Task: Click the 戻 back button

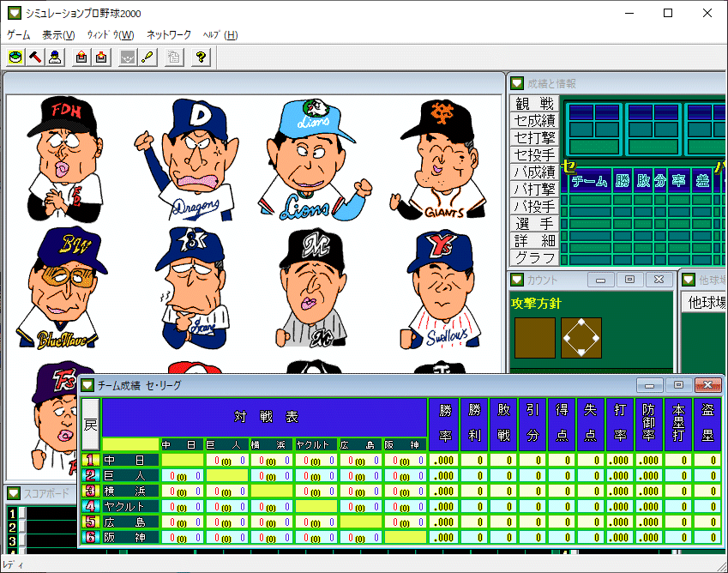Action: pyautogui.click(x=89, y=424)
